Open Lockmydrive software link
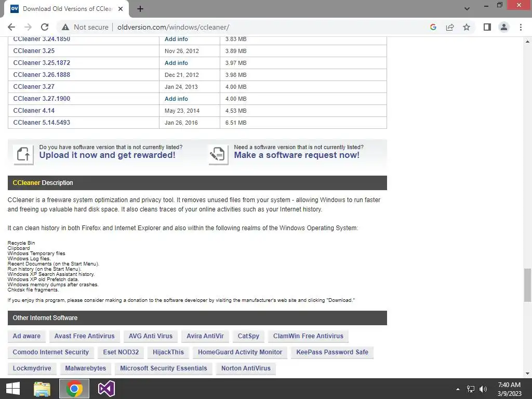Viewport: 532px width, 399px height. click(x=32, y=368)
